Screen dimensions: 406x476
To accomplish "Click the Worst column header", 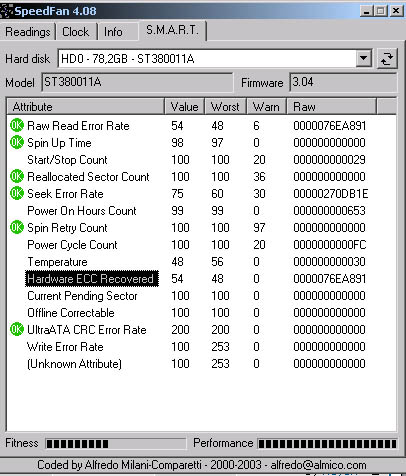I will click(x=225, y=107).
